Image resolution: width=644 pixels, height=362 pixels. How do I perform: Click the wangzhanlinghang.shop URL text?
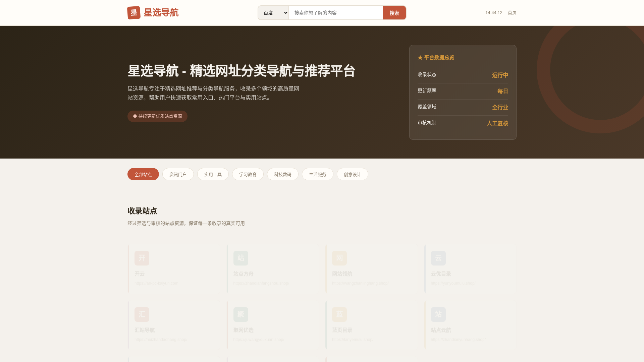[360, 283]
